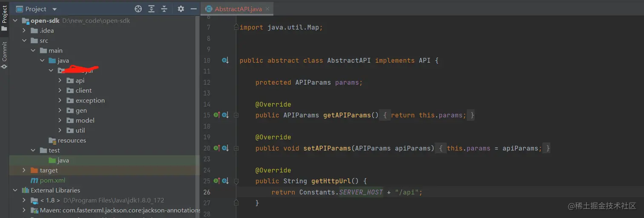Select the open-sdk project root row
The height and width of the screenshot is (218, 644).
tap(104, 20)
